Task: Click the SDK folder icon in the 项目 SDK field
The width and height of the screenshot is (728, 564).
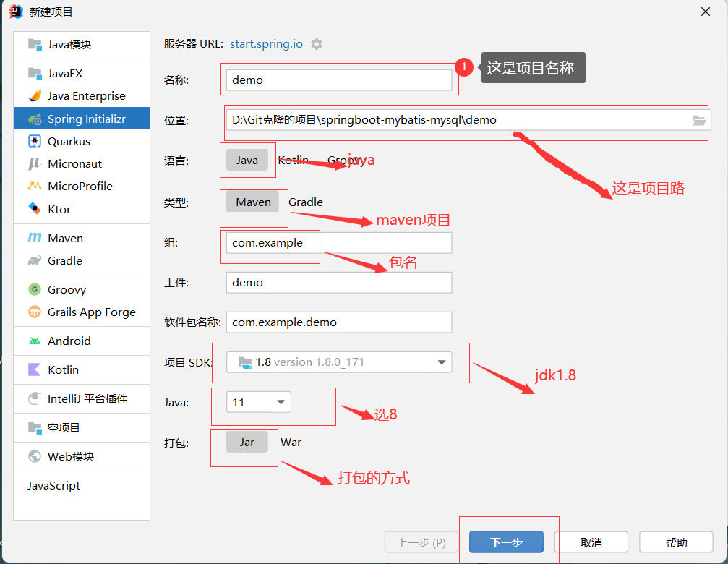Action: pos(244,362)
